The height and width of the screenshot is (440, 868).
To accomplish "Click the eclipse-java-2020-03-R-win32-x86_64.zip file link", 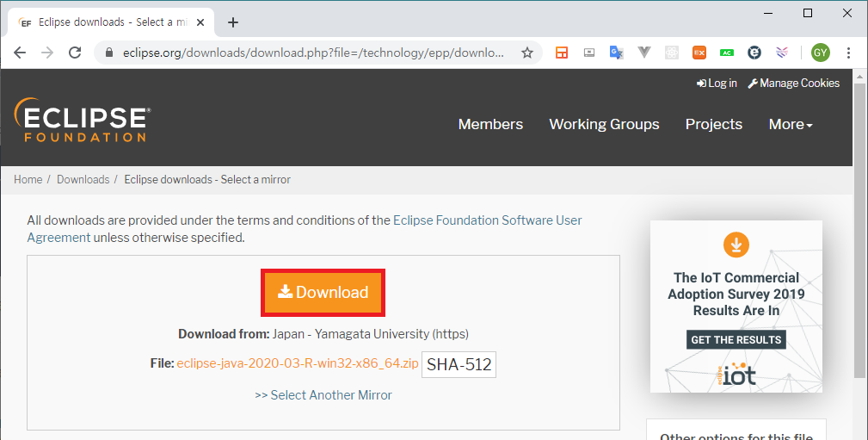I will coord(298,363).
